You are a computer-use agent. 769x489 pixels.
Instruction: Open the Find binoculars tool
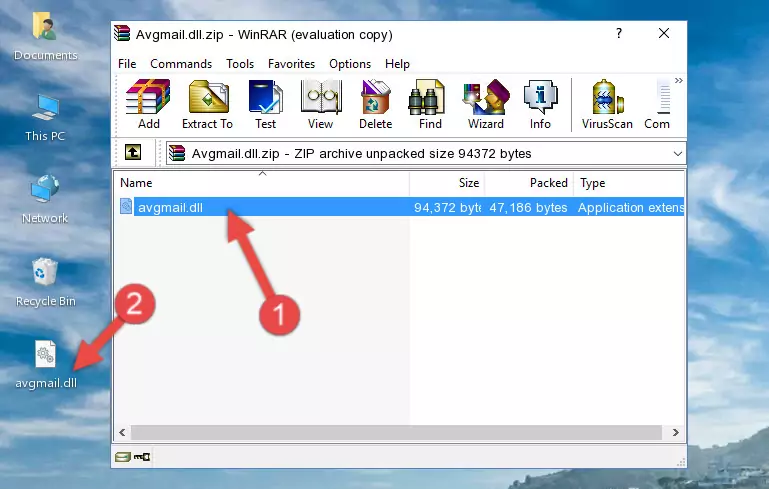[430, 104]
